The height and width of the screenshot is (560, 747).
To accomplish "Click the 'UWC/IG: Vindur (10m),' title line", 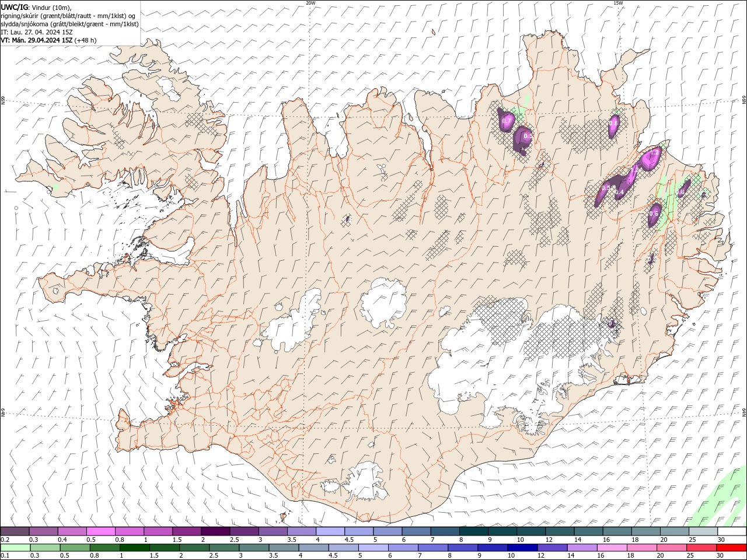I will pyautogui.click(x=36, y=7).
